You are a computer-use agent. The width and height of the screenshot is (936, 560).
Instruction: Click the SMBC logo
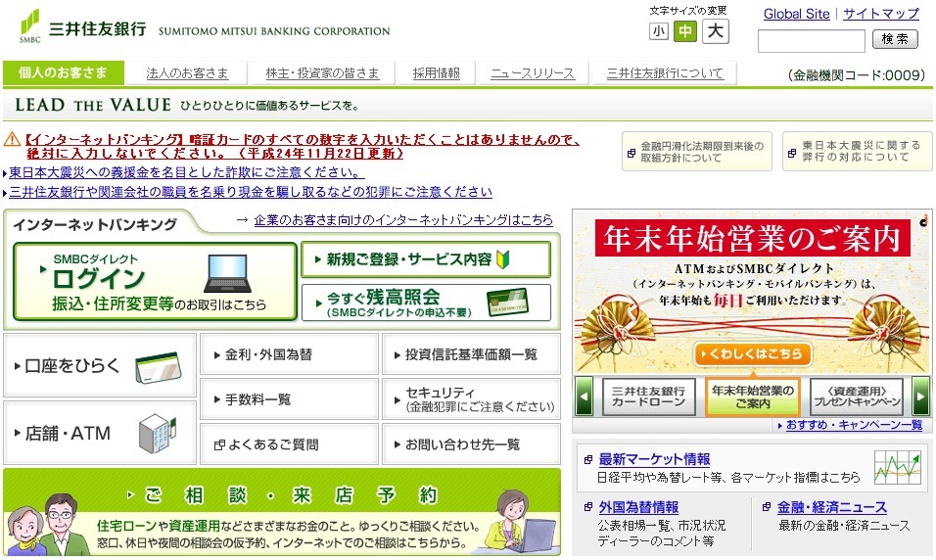click(x=29, y=26)
